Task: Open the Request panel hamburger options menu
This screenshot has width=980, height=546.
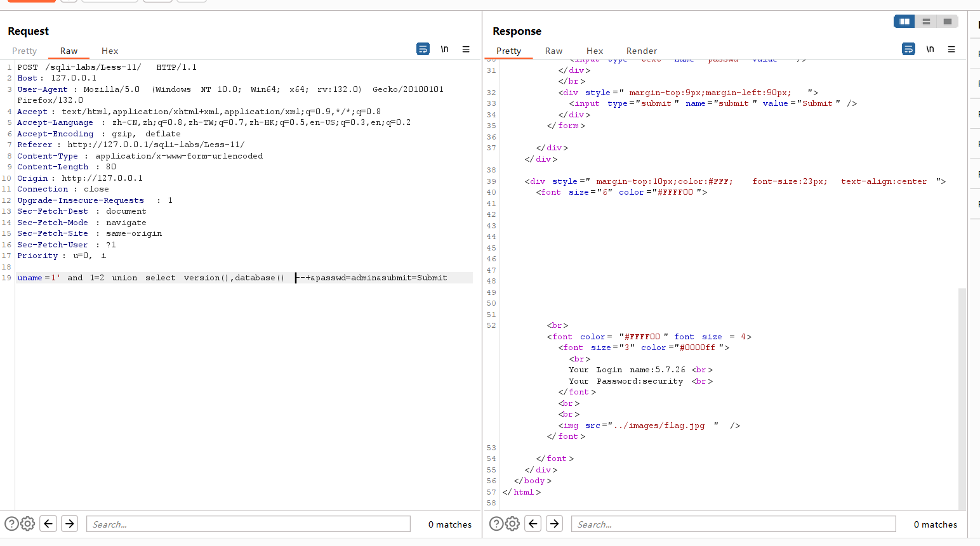Action: click(x=466, y=49)
